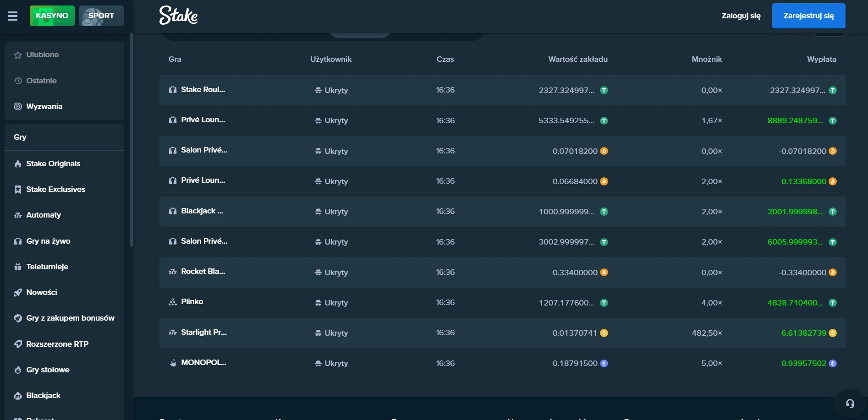This screenshot has height=420, width=868.
Task: Open the Stake Roul... game link
Action: coord(203,89)
